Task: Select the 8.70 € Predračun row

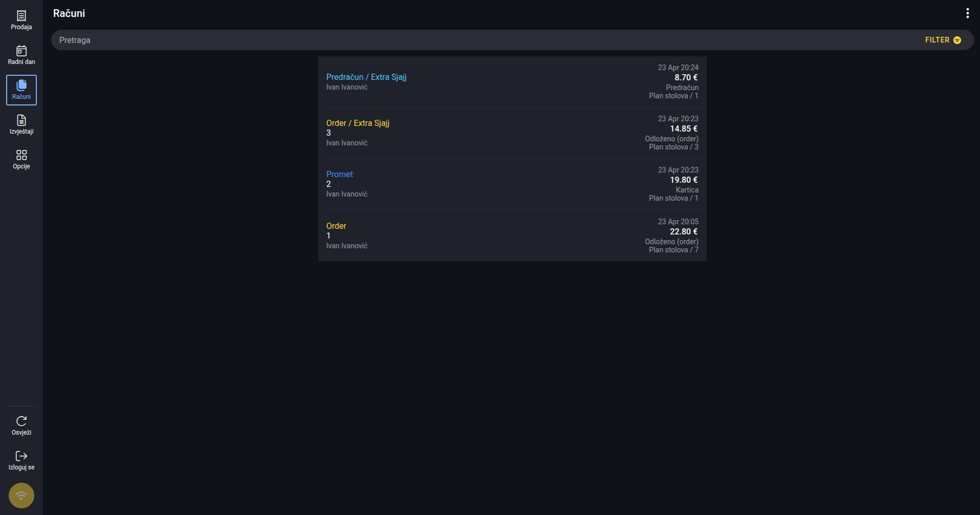Action: pos(513,82)
